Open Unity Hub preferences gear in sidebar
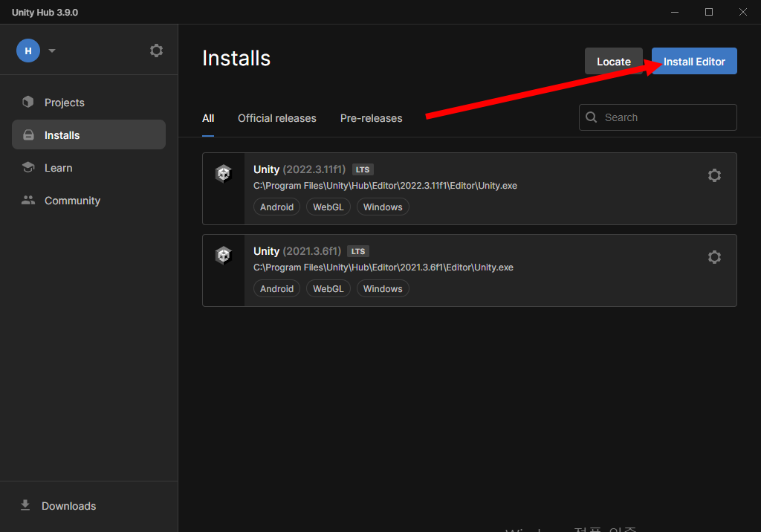 (x=156, y=51)
